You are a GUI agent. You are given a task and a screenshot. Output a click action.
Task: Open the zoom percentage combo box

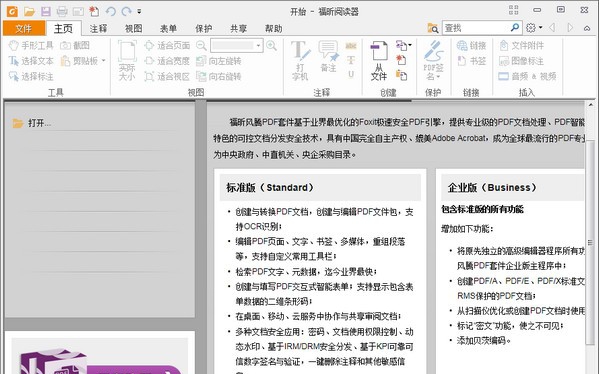coord(236,45)
